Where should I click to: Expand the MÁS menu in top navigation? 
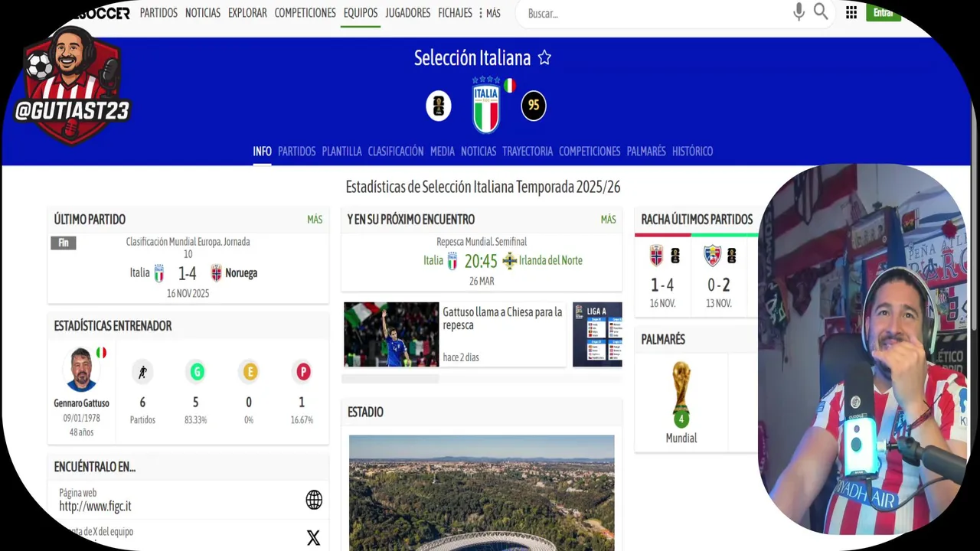pyautogui.click(x=489, y=13)
